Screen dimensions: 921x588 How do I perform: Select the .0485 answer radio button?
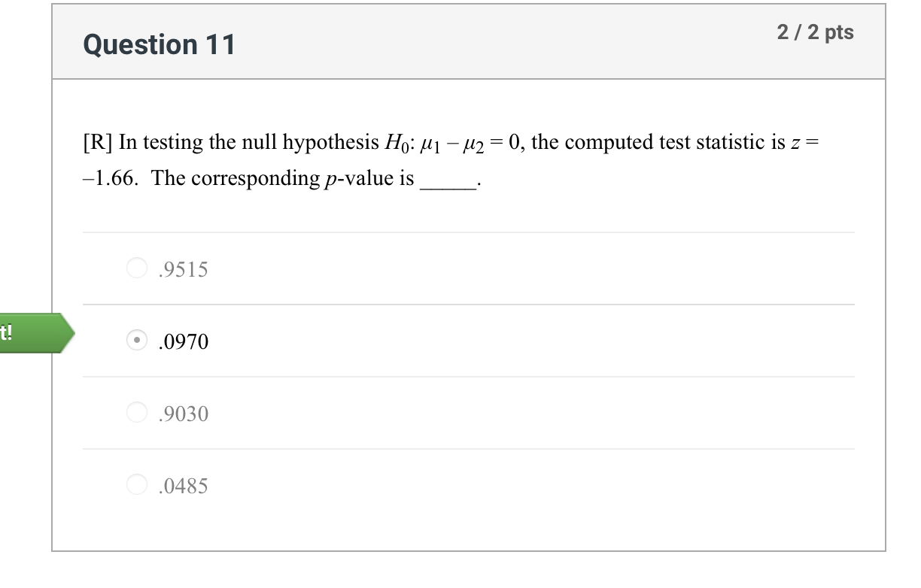137,484
